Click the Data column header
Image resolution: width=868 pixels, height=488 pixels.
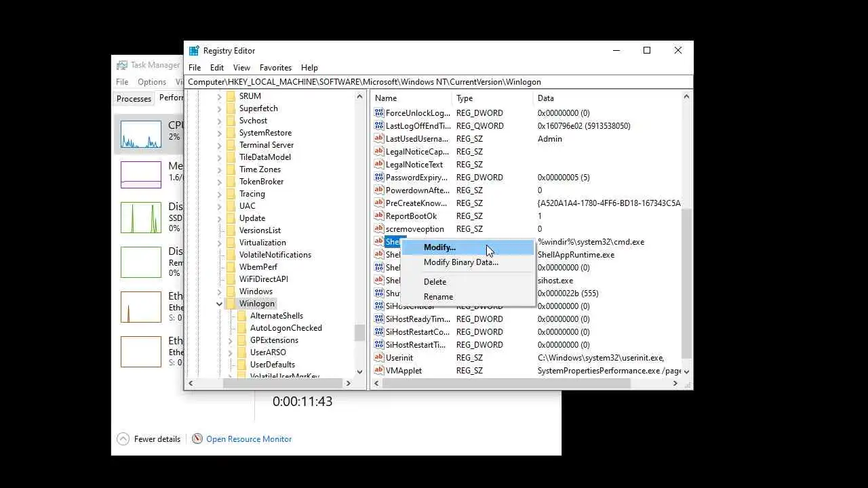(607, 98)
